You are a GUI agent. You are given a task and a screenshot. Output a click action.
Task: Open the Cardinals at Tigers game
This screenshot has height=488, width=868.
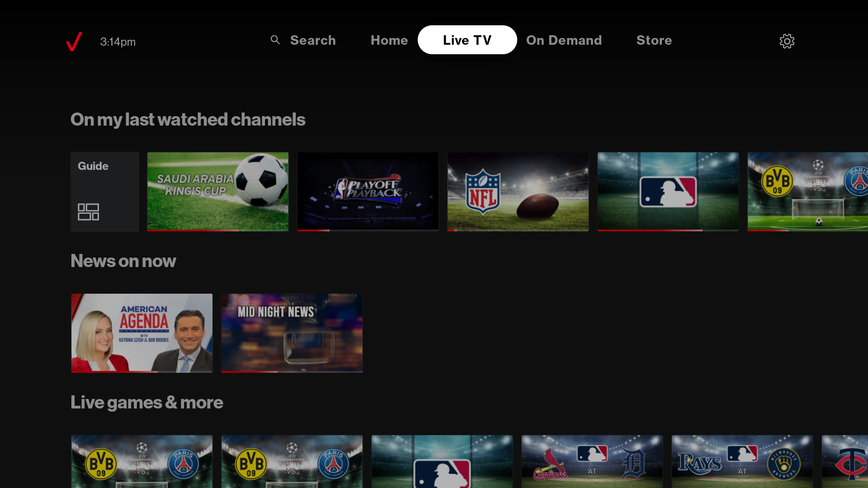592,461
